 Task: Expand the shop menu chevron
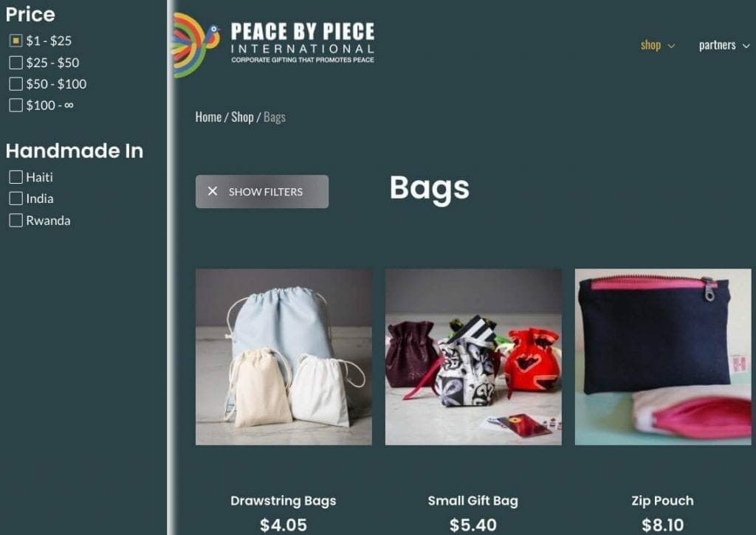click(671, 46)
